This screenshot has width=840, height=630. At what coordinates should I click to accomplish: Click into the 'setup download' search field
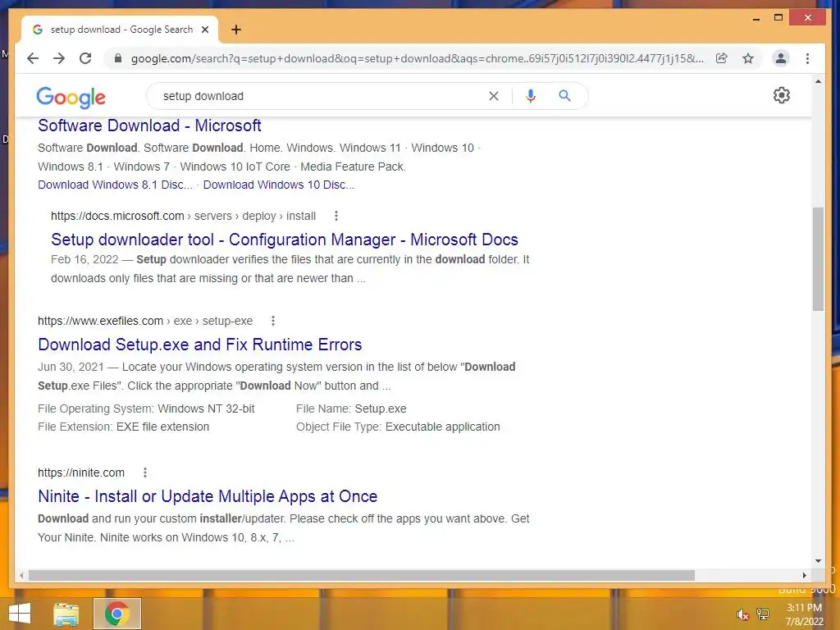(322, 96)
